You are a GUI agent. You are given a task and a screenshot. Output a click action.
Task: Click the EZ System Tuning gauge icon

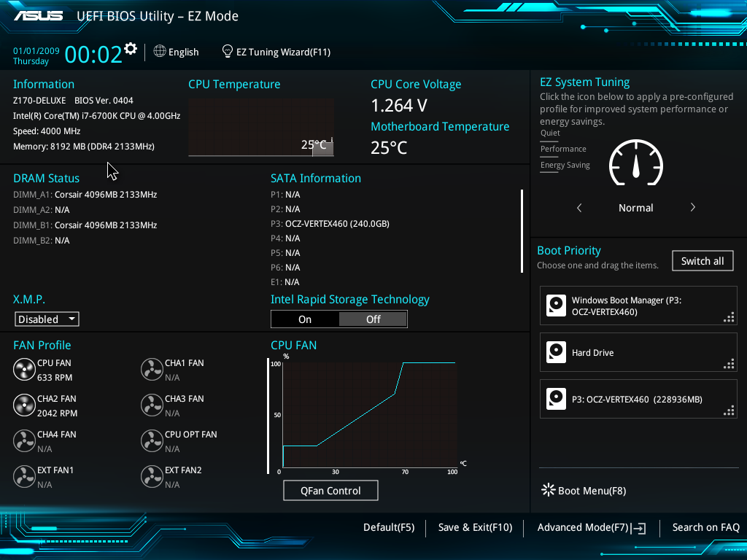click(635, 163)
